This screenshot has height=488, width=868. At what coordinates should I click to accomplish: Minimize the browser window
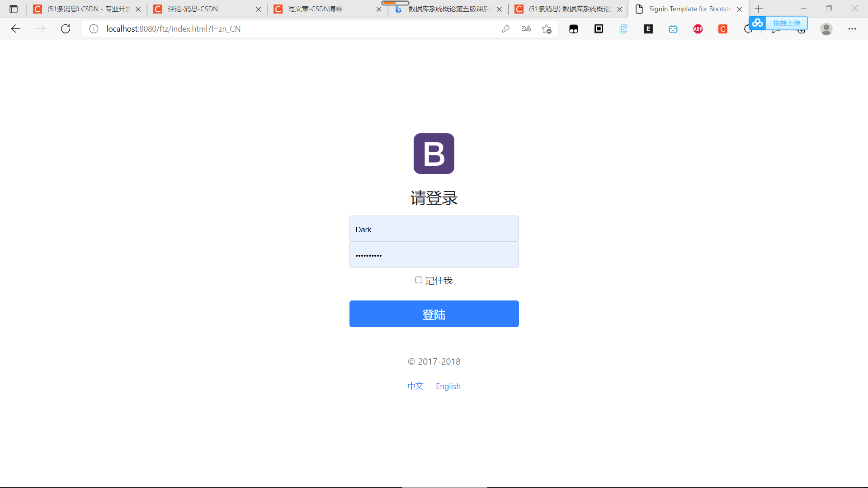pos(803,9)
